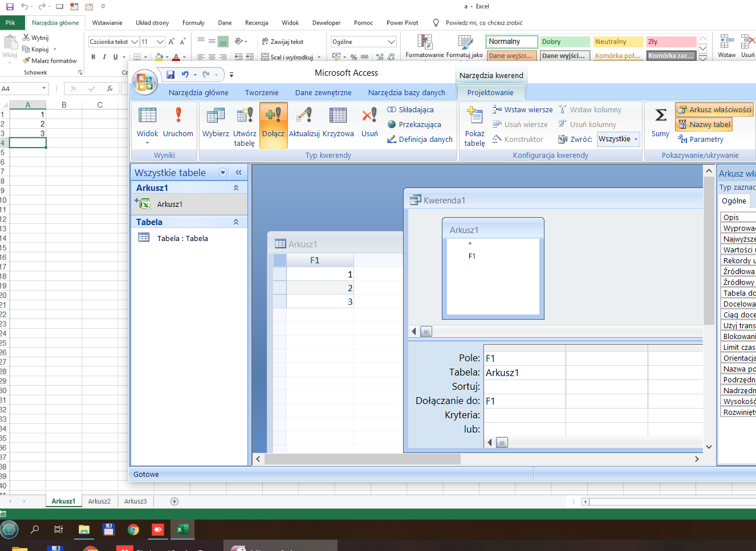Toggle bold formatting in Excel
Image resolution: width=756 pixels, height=551 pixels.
click(x=94, y=57)
